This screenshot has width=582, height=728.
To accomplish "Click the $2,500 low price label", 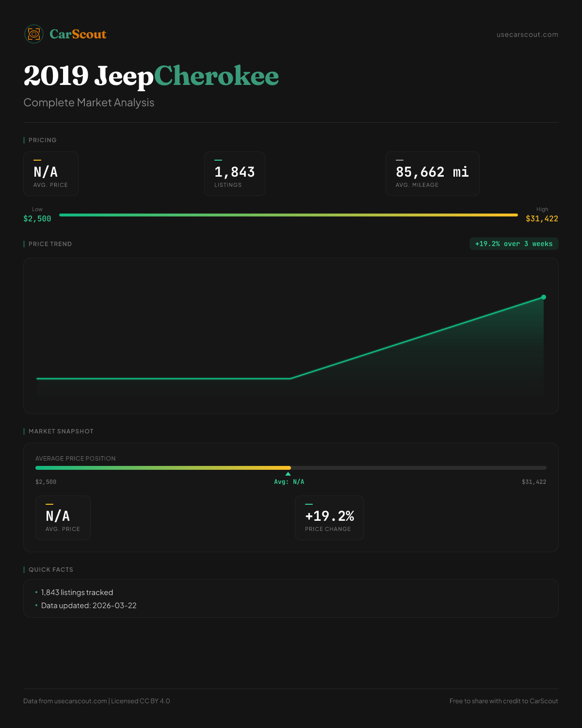I will [x=37, y=218].
